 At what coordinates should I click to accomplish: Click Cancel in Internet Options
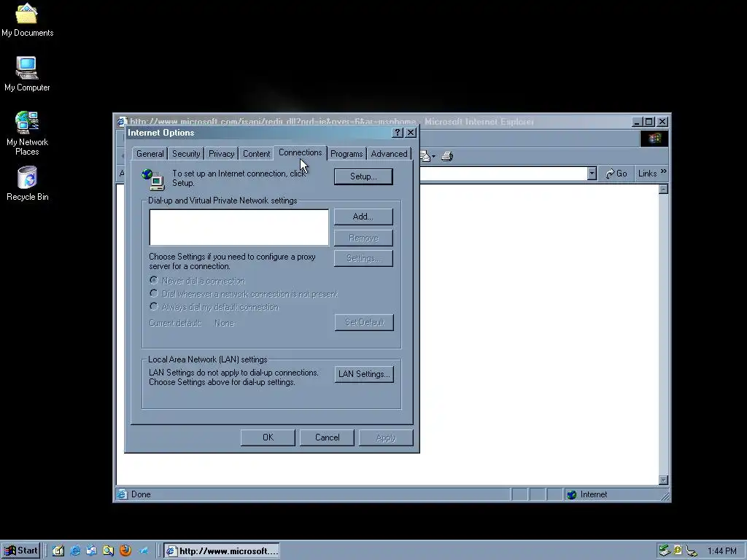[327, 437]
